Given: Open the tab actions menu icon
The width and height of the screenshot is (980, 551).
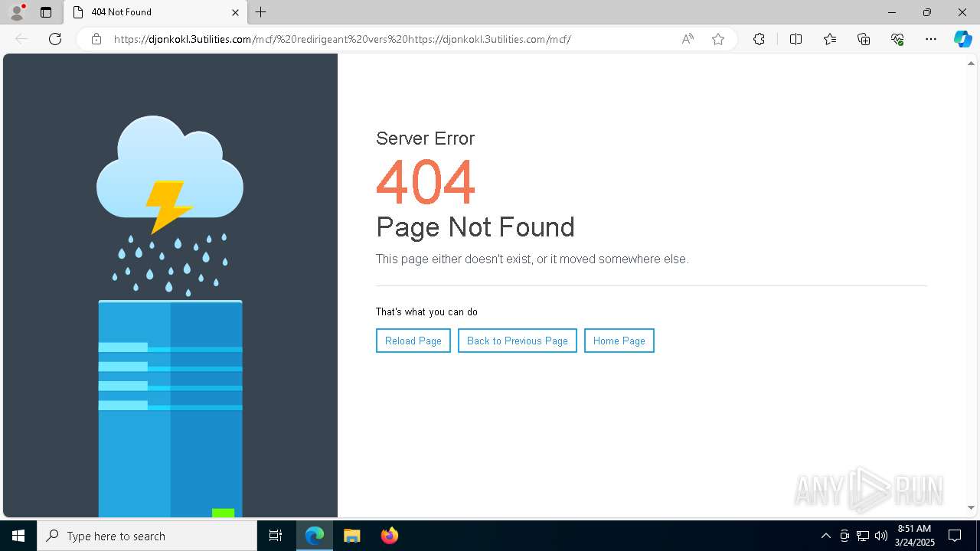Looking at the screenshot, I should click(x=46, y=12).
